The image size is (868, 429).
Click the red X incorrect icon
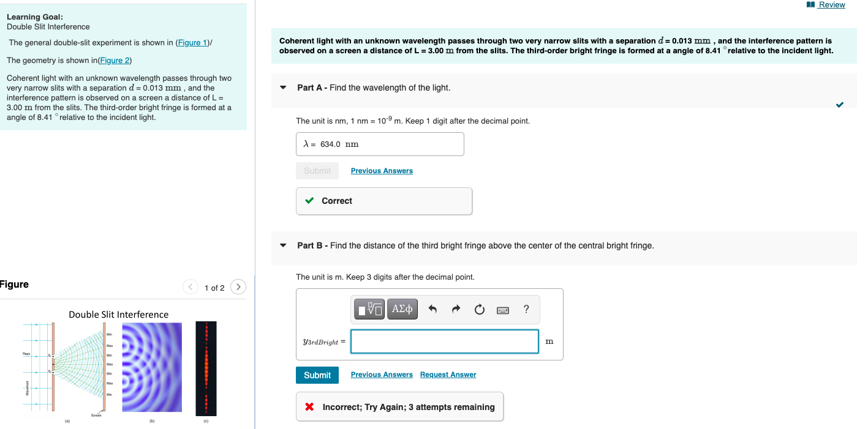tap(310, 407)
